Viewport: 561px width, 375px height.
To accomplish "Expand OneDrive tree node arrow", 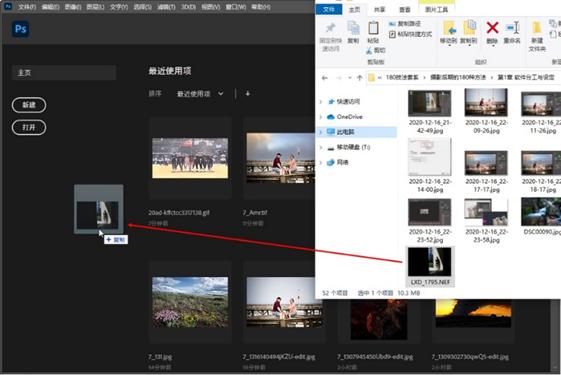I will coord(321,117).
